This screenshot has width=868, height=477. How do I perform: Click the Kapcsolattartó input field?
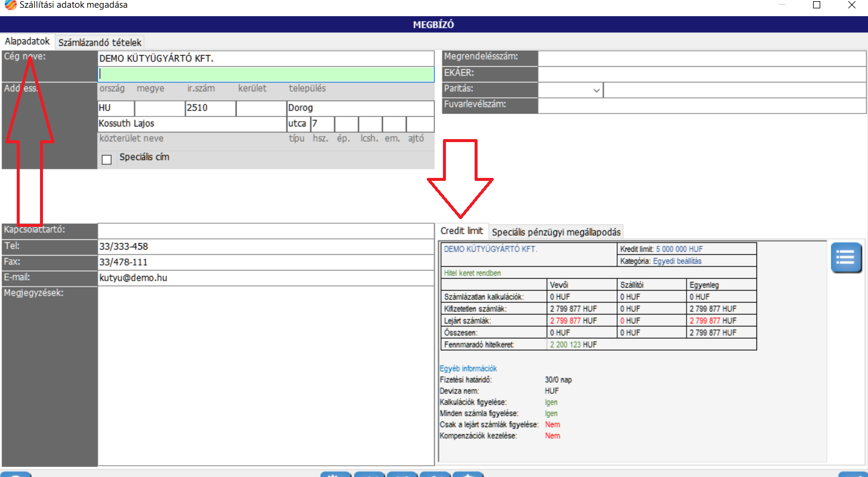pos(266,230)
